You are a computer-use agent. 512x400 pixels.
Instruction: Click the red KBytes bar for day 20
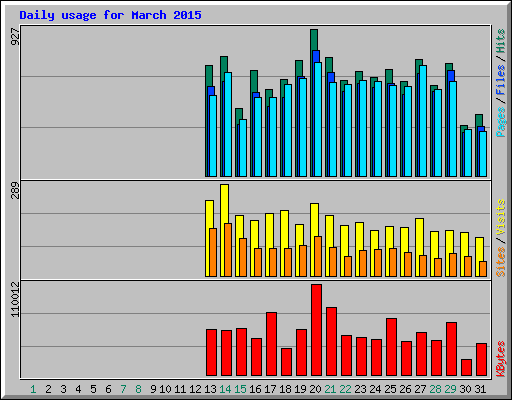(x=316, y=330)
